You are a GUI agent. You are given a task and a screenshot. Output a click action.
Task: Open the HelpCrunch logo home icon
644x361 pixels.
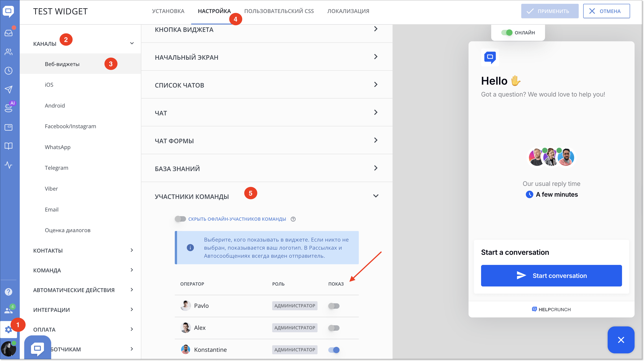(x=9, y=11)
